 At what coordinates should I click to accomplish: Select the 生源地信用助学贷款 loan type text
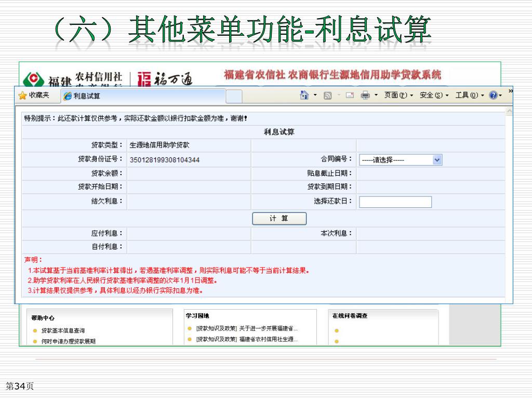(159, 145)
